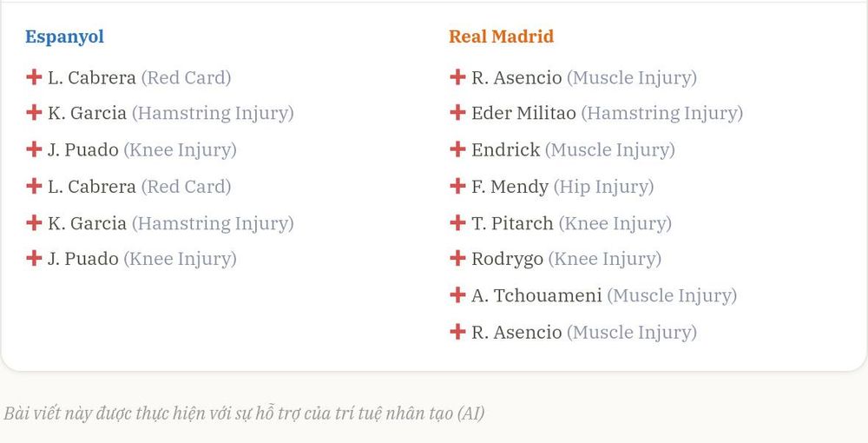The height and width of the screenshot is (443, 868).
Task: Select the red cross icon beside F. Mendy
Action: (457, 186)
